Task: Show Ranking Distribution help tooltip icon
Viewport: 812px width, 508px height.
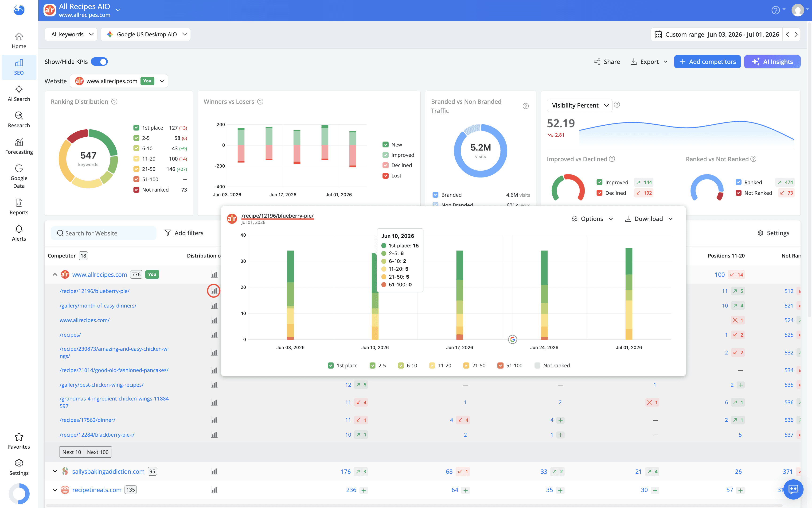Action: click(x=114, y=101)
